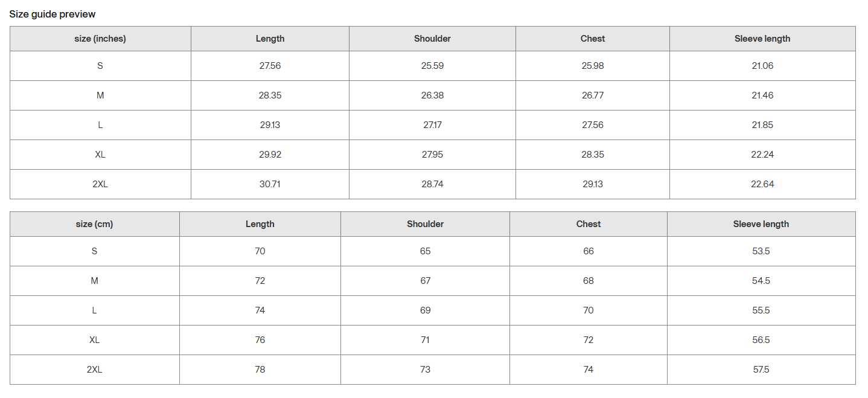868x398 pixels.
Task: Select Sleeve length header in inches table
Action: coord(762,39)
